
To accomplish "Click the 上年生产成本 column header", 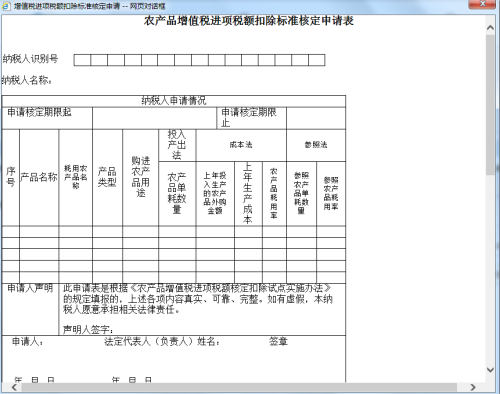I will [248, 194].
